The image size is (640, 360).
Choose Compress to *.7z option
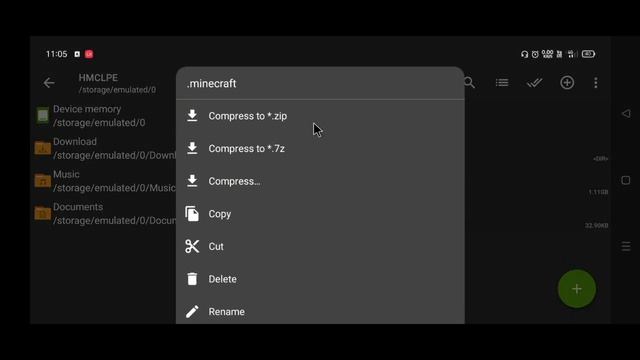[x=320, y=149]
